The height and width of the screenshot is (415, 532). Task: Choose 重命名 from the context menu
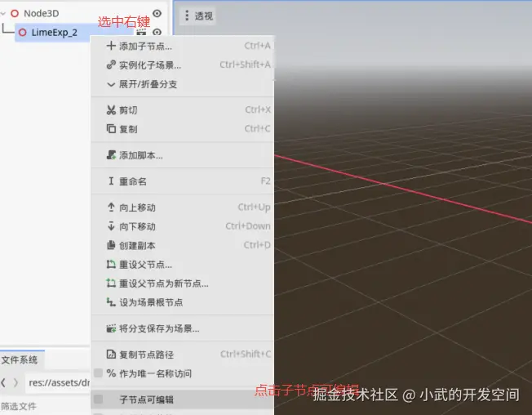point(182,181)
